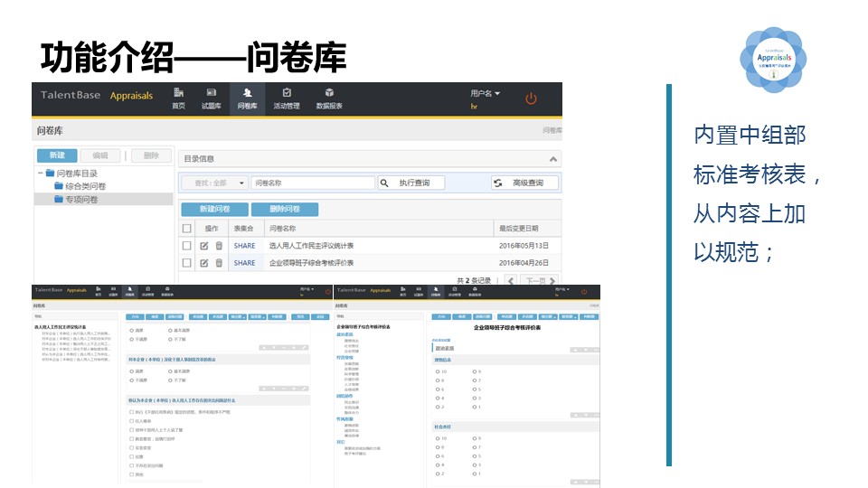Click date cell 2016年04月26日
The width and height of the screenshot is (868, 488).
click(524, 263)
